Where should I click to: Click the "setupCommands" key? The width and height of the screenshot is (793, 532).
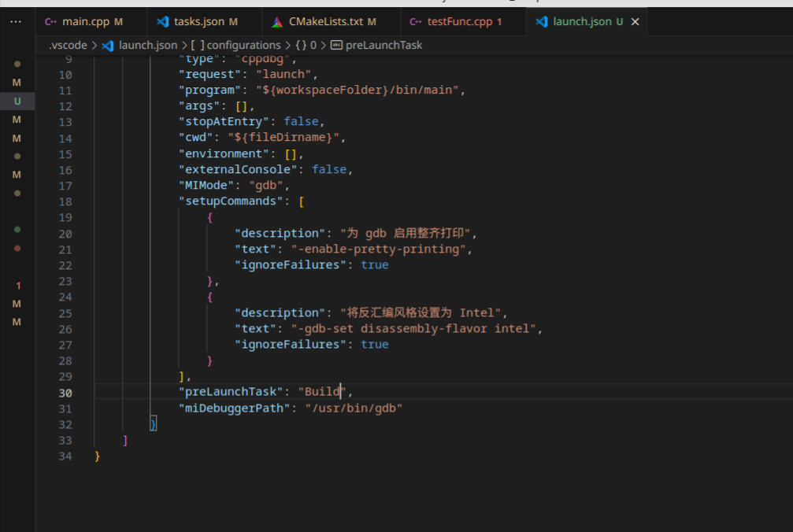pos(231,201)
